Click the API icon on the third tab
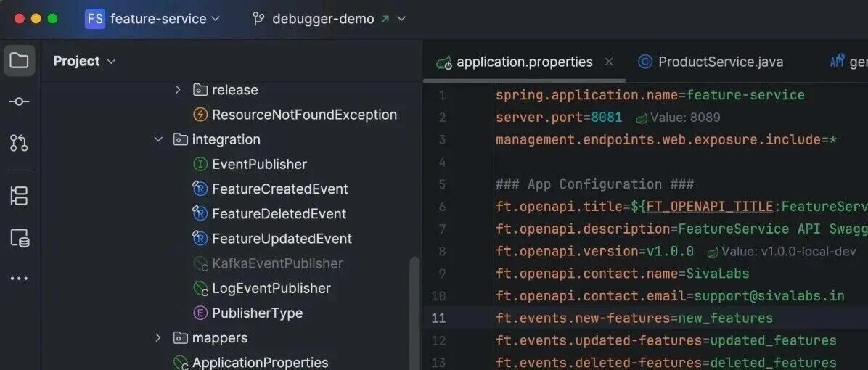This screenshot has width=868, height=370. pyautogui.click(x=837, y=61)
